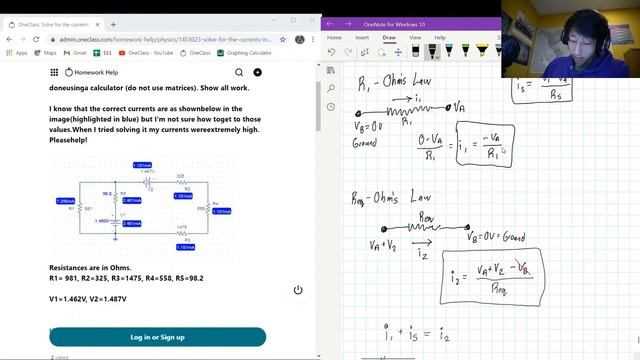Select objects or type text tool

(x=364, y=52)
